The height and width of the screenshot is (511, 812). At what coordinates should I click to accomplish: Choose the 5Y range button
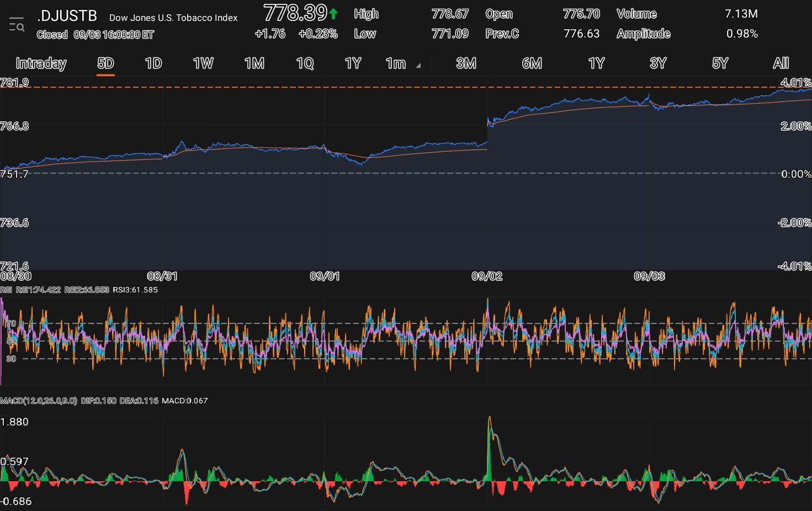click(x=720, y=63)
